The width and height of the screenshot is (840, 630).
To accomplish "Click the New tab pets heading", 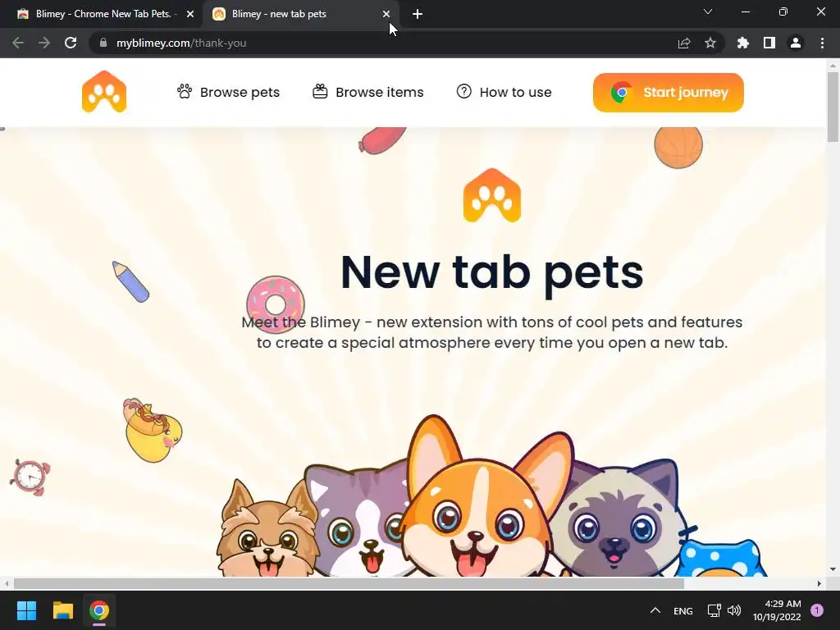I will [492, 272].
